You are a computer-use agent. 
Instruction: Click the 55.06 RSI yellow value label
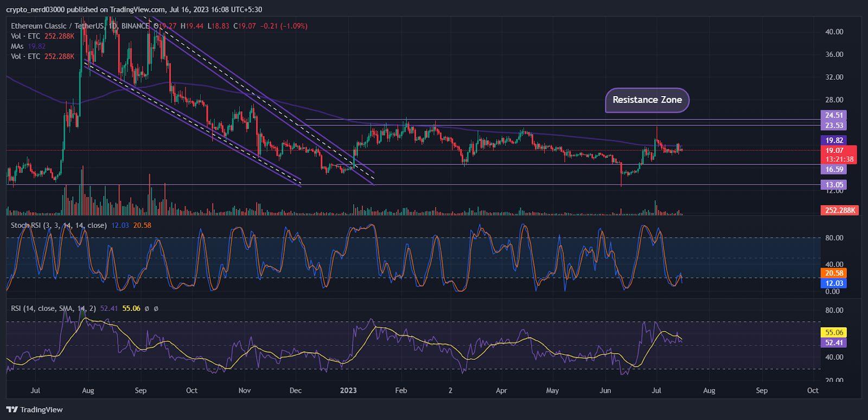point(834,332)
